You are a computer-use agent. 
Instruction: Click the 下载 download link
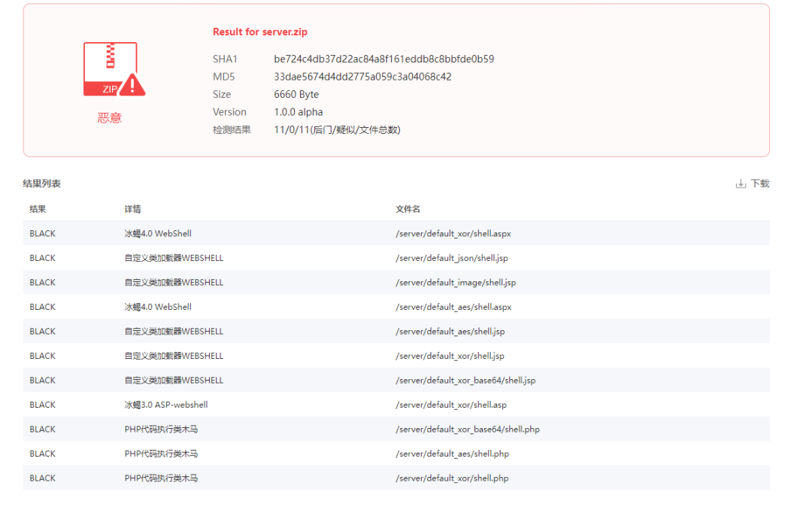click(759, 184)
